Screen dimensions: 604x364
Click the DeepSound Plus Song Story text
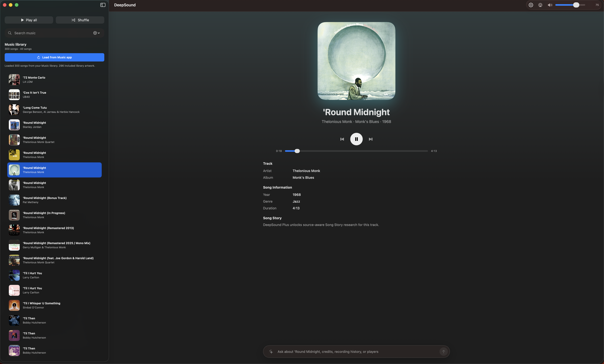pyautogui.click(x=321, y=225)
